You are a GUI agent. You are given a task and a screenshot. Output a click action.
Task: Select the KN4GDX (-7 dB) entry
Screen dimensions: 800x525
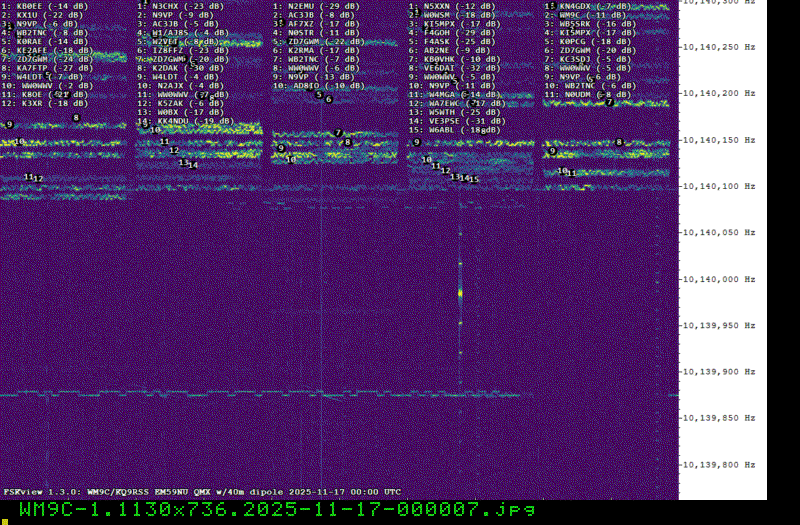(x=590, y=6)
